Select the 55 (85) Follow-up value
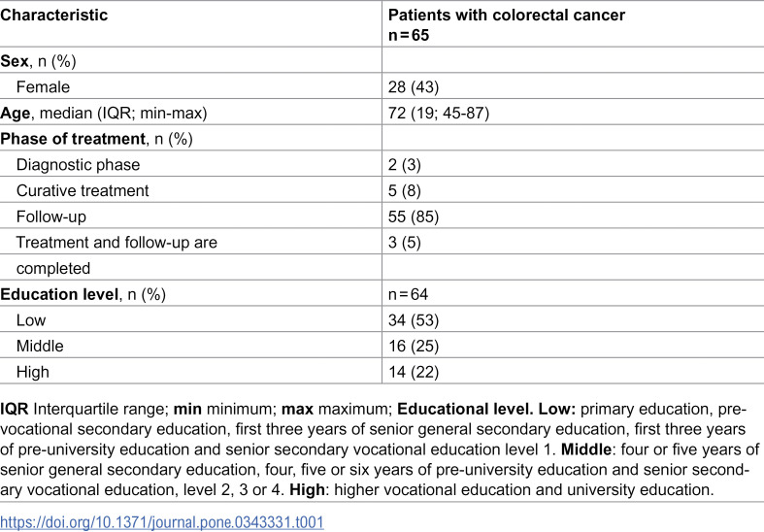Screen dimensions: 764x532 (x=414, y=216)
